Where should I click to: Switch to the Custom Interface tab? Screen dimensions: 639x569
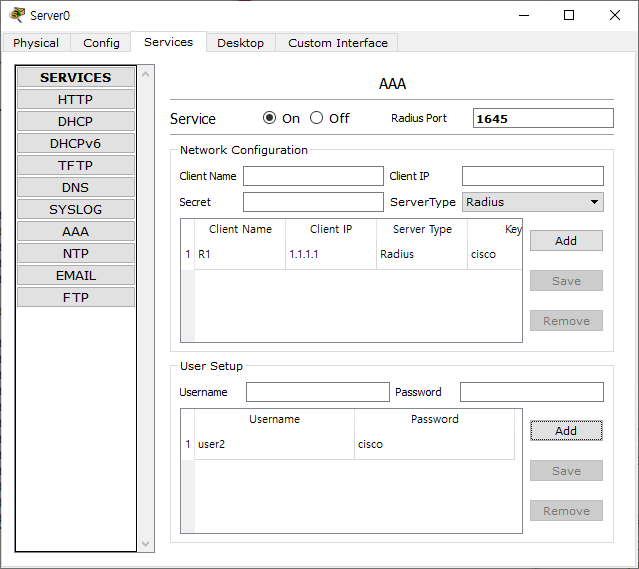pos(337,43)
